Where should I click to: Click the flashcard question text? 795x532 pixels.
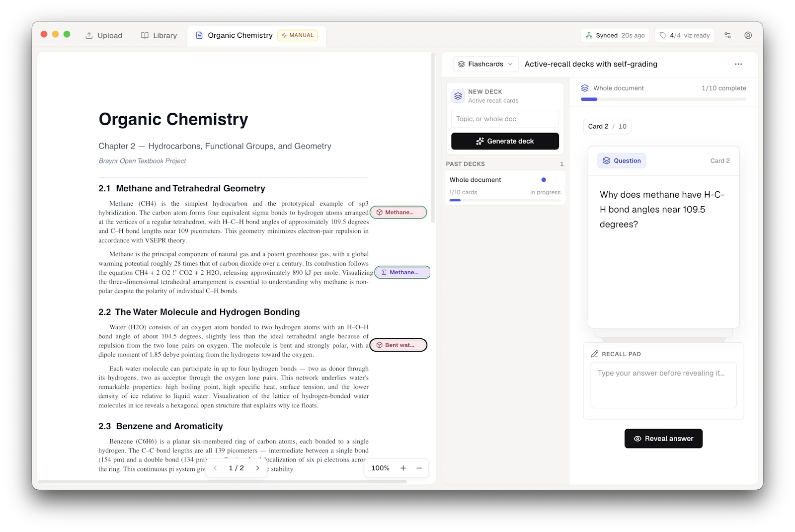point(662,209)
